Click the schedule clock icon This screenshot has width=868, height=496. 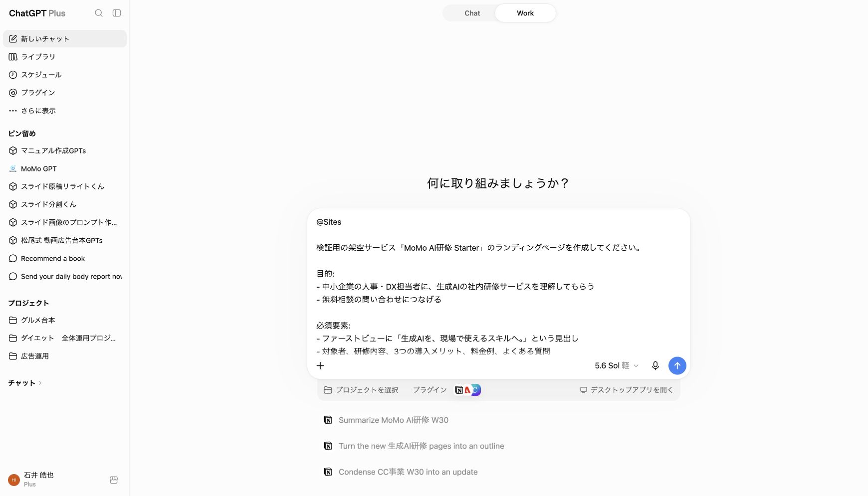[x=13, y=75]
